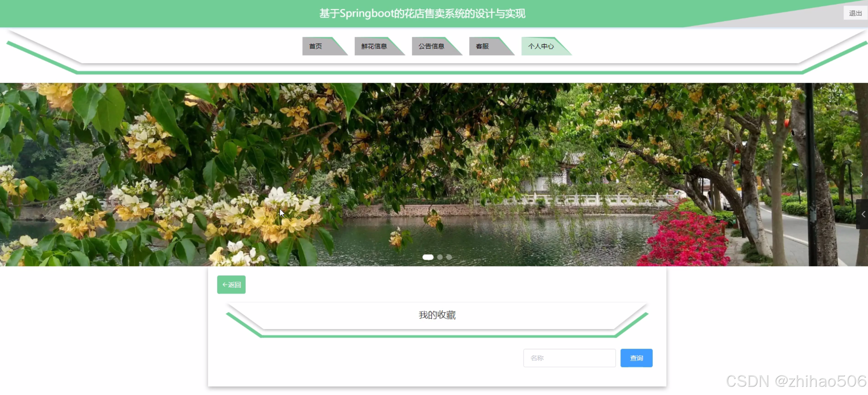Click the carousel next arrow on banner
The height and width of the screenshot is (395, 868).
[x=862, y=174]
